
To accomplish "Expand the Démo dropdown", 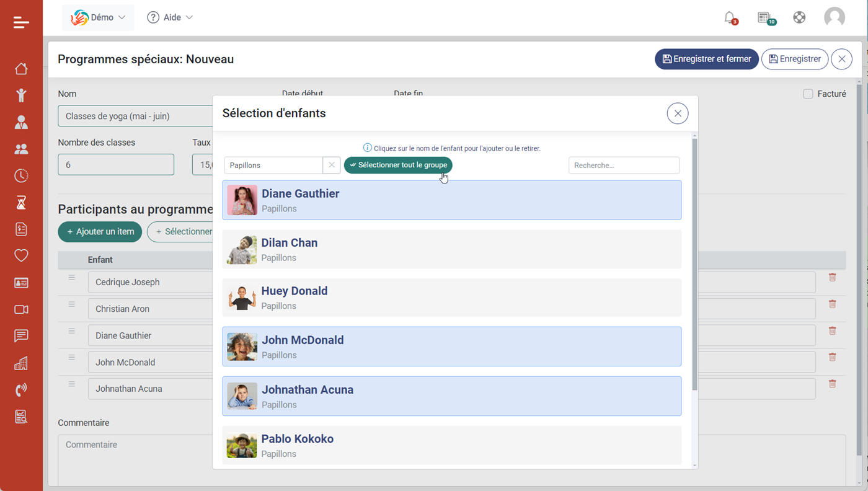I will pyautogui.click(x=98, y=17).
